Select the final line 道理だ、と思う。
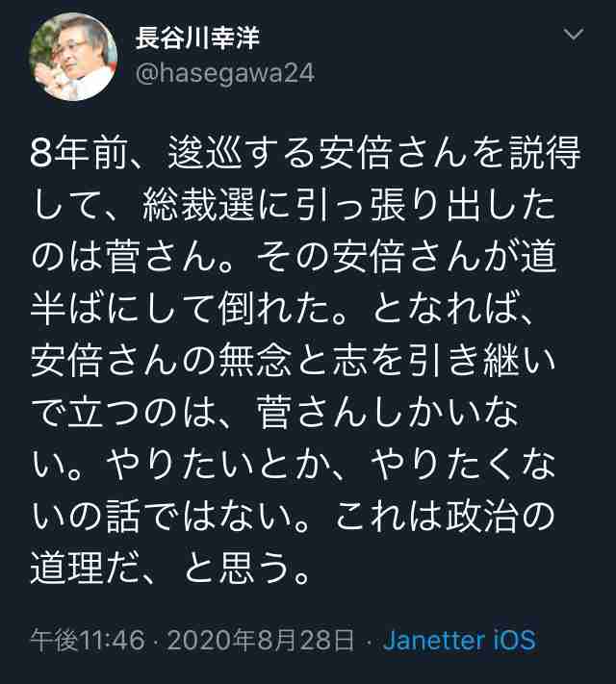 (170, 569)
